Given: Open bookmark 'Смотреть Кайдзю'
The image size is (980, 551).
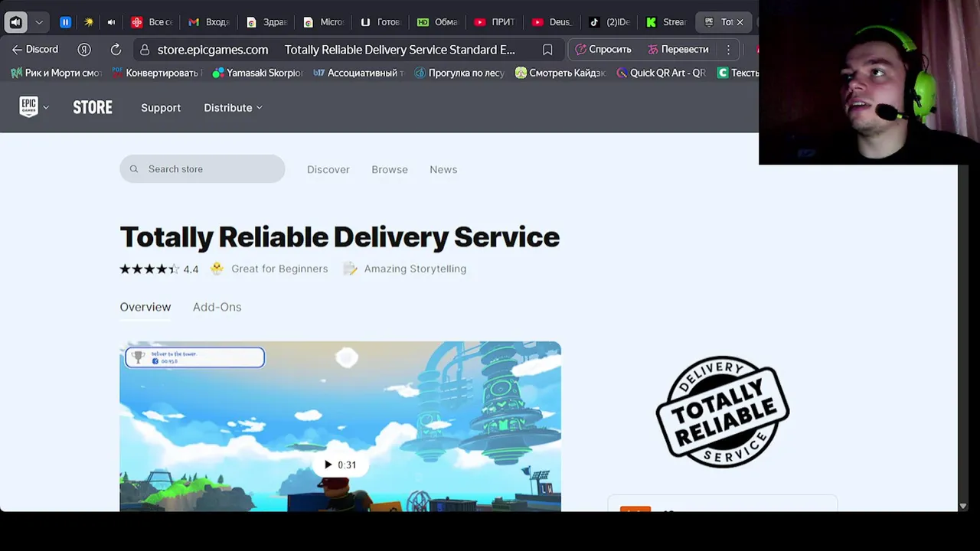Looking at the screenshot, I should (560, 73).
